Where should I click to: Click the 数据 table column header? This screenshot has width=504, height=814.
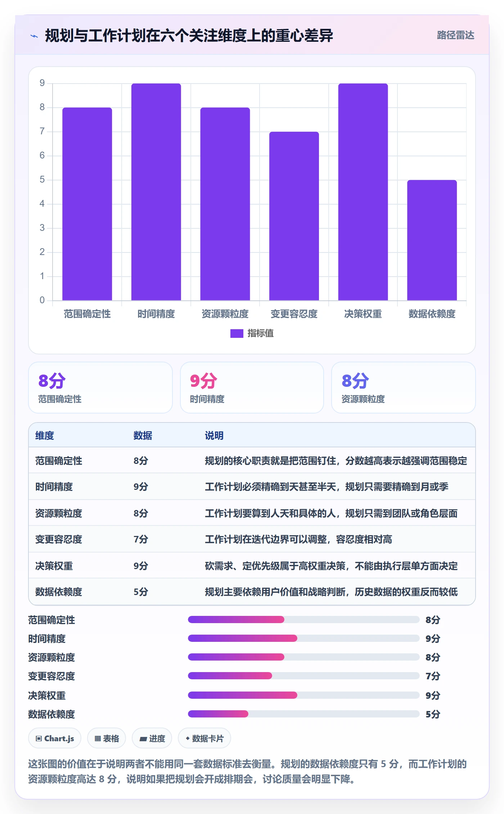(143, 435)
